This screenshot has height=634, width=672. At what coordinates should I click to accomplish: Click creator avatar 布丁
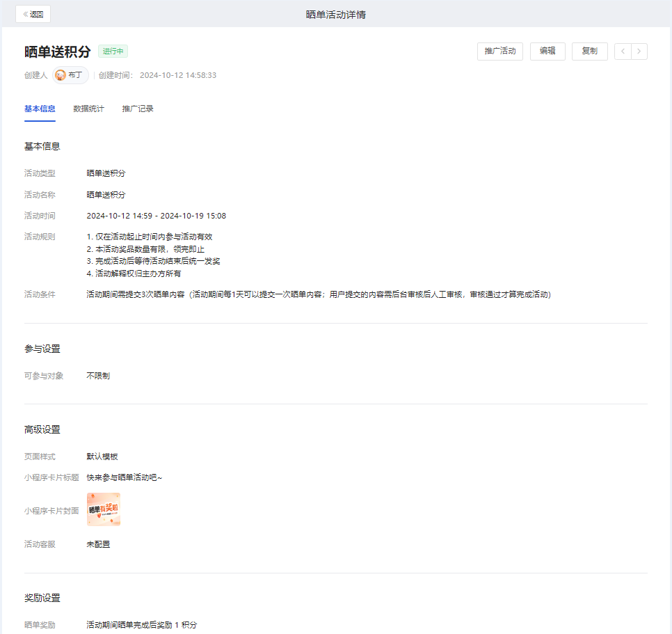click(70, 75)
